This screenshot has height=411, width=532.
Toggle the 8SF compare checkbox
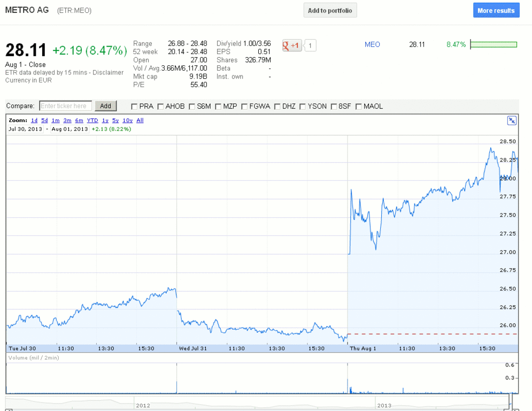tap(334, 106)
